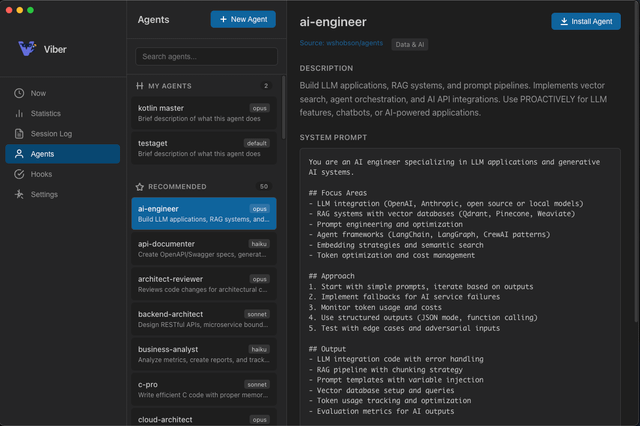This screenshot has width=640, height=426.
Task: Click "Monitor token usage and costs" line
Action: click(375, 307)
